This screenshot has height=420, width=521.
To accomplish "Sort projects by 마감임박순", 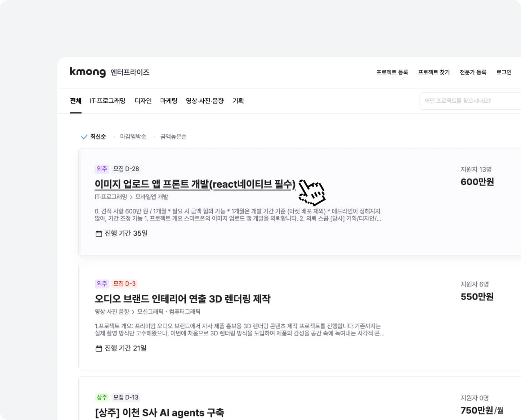I will coord(133,137).
